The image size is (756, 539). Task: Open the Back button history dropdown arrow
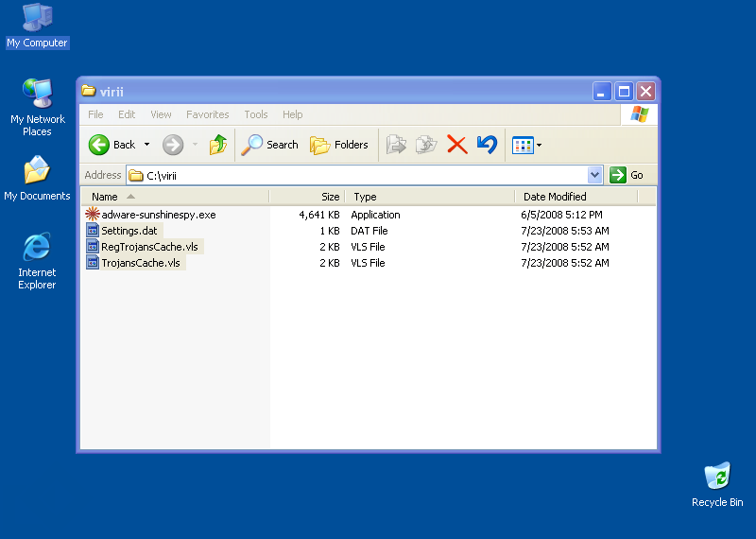click(x=146, y=145)
